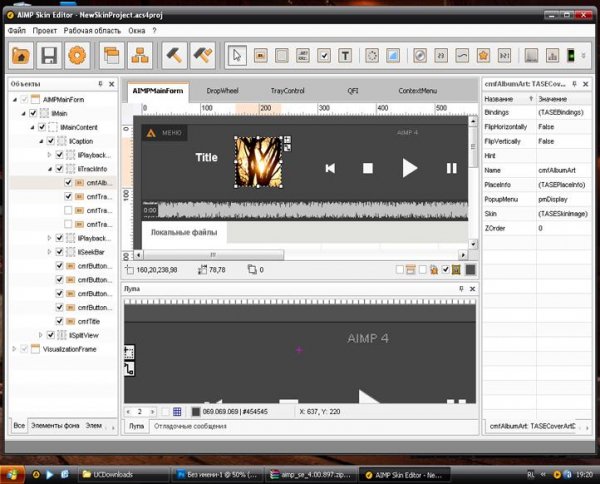The image size is (600, 484).
Task: Switch to the DropWheel tab
Action: coord(222,91)
